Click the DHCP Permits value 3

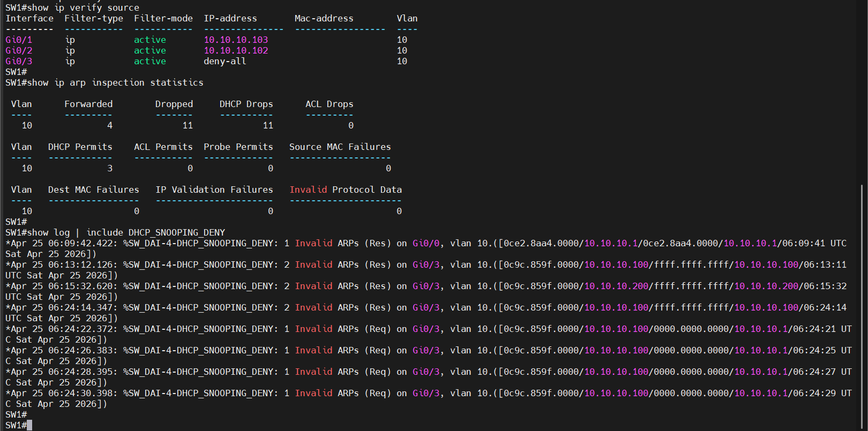point(110,168)
